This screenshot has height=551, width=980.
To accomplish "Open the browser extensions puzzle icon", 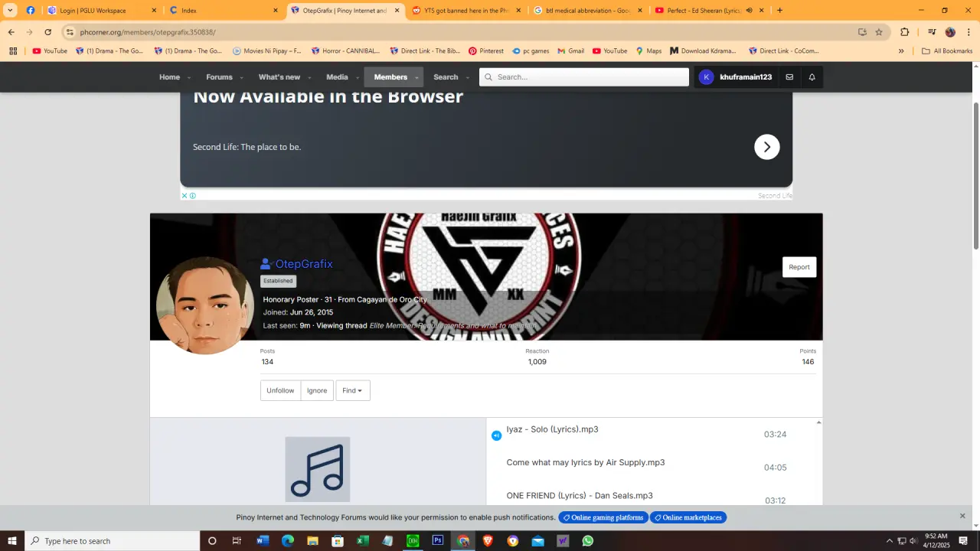I will [904, 32].
